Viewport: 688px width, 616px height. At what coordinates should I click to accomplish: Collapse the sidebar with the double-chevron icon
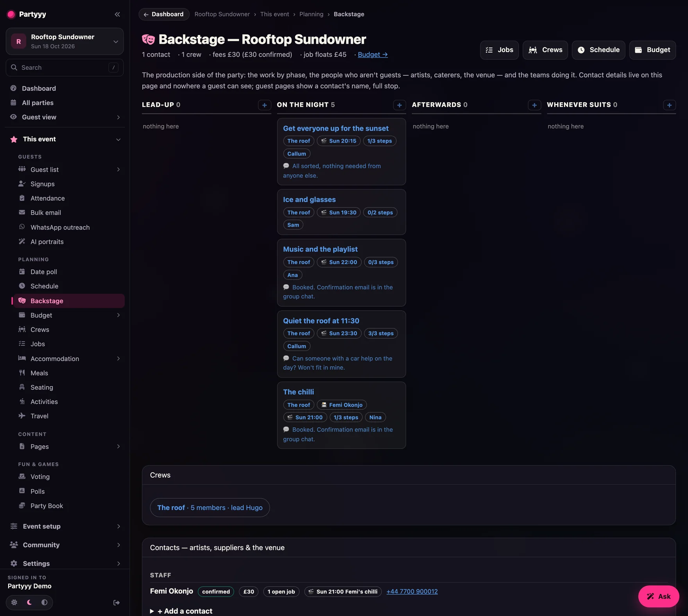point(117,14)
